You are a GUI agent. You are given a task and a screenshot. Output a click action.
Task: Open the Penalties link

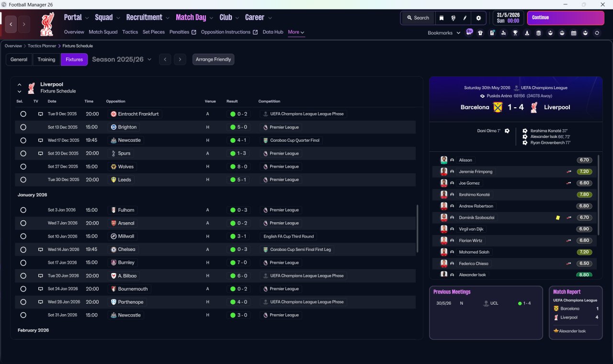coord(183,32)
